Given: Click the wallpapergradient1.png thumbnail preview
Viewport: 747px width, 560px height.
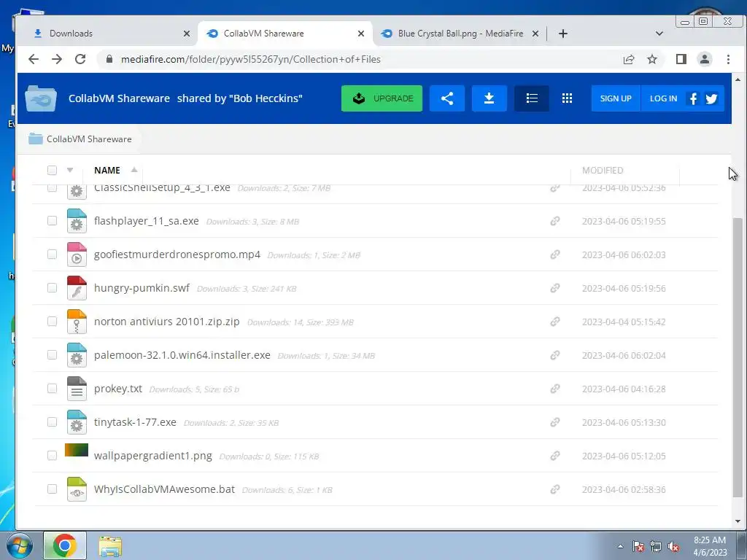Looking at the screenshot, I should click(77, 450).
